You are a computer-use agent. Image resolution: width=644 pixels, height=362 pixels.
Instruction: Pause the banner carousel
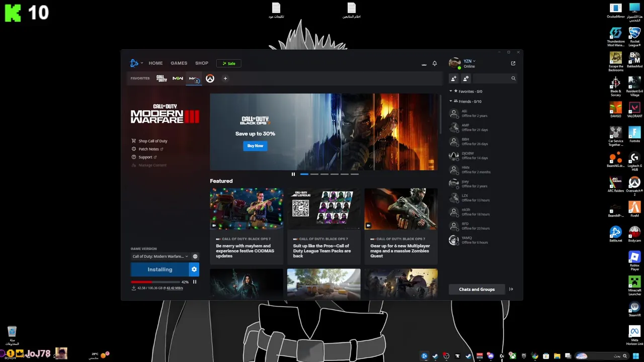click(293, 174)
